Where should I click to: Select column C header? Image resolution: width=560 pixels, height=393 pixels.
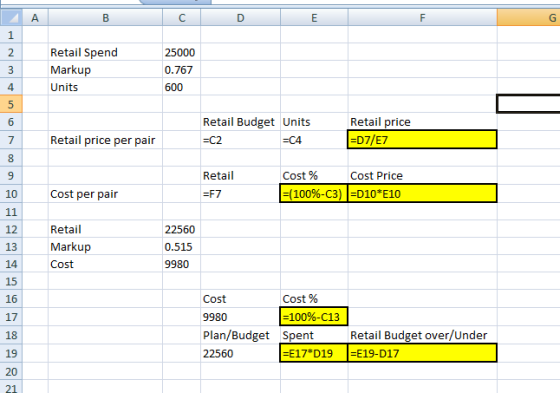[x=182, y=18]
